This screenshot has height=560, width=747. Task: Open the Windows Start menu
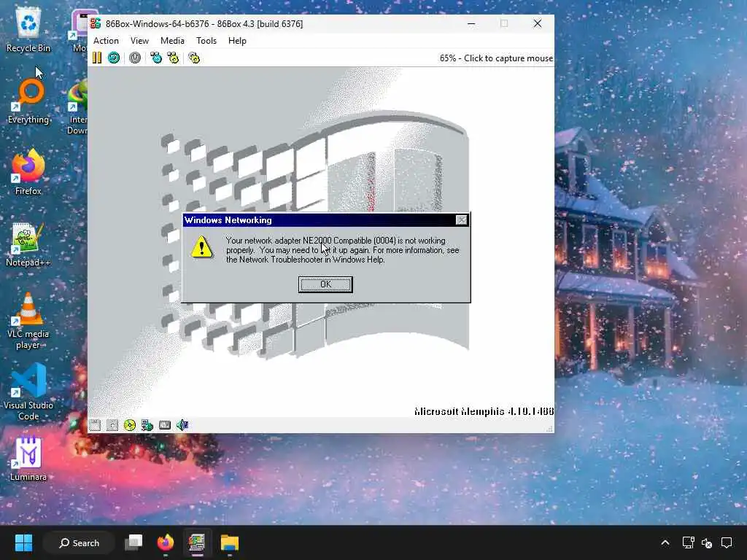(23, 542)
